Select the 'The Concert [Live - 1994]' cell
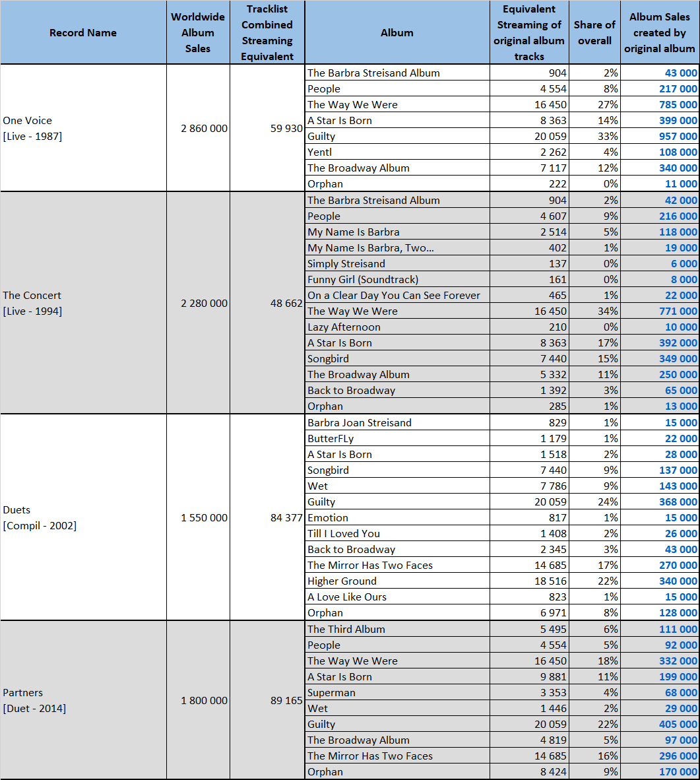Screen dimensions: 700x780 coord(83,303)
